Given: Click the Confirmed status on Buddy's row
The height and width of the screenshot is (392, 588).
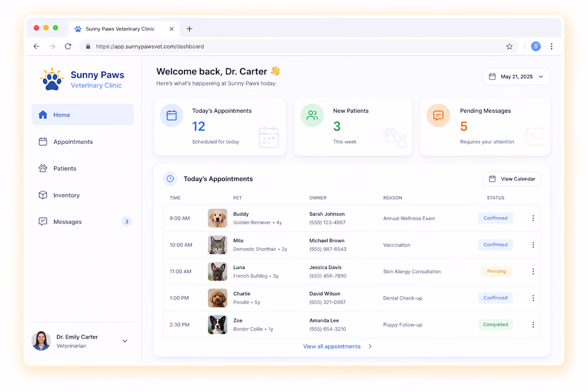Looking at the screenshot, I should (x=496, y=218).
